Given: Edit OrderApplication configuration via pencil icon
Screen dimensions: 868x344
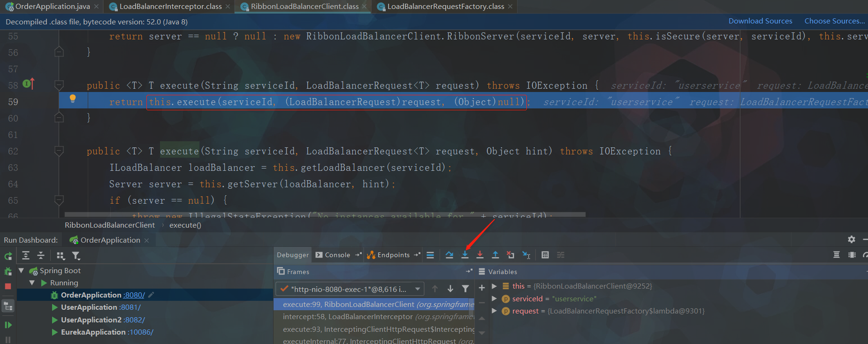Looking at the screenshot, I should [151, 295].
